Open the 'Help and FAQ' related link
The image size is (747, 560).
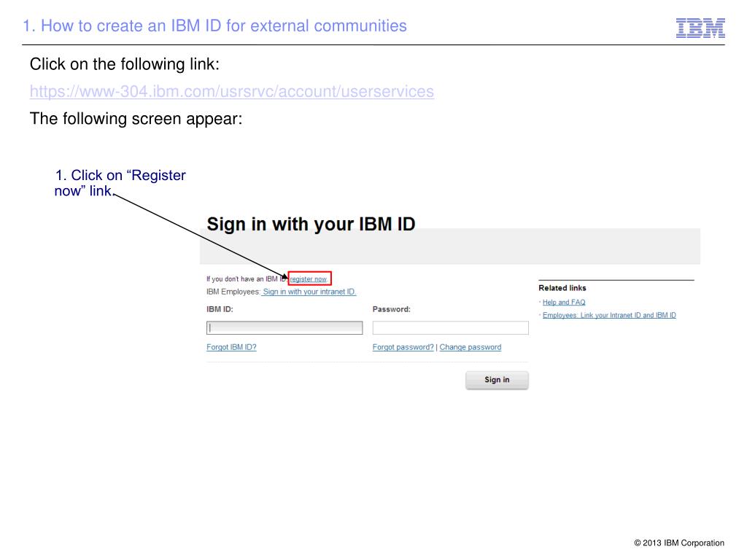click(x=564, y=303)
